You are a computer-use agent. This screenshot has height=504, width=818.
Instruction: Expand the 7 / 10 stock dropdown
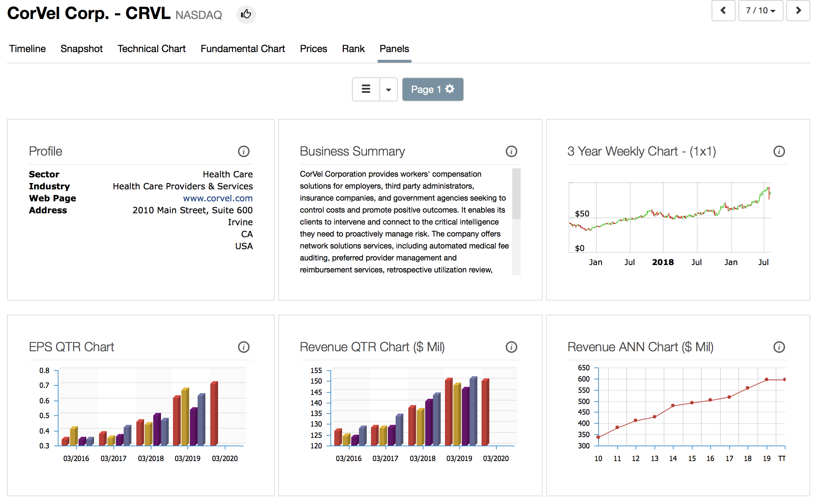[x=761, y=11]
